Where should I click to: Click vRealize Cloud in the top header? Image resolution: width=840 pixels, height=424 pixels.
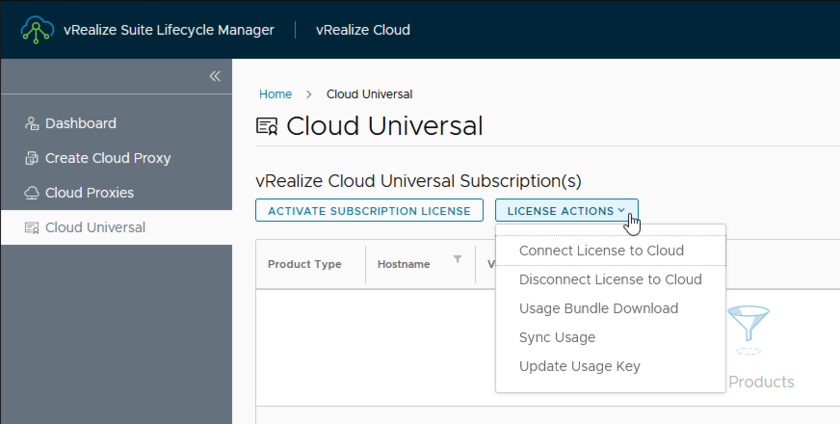(x=362, y=30)
